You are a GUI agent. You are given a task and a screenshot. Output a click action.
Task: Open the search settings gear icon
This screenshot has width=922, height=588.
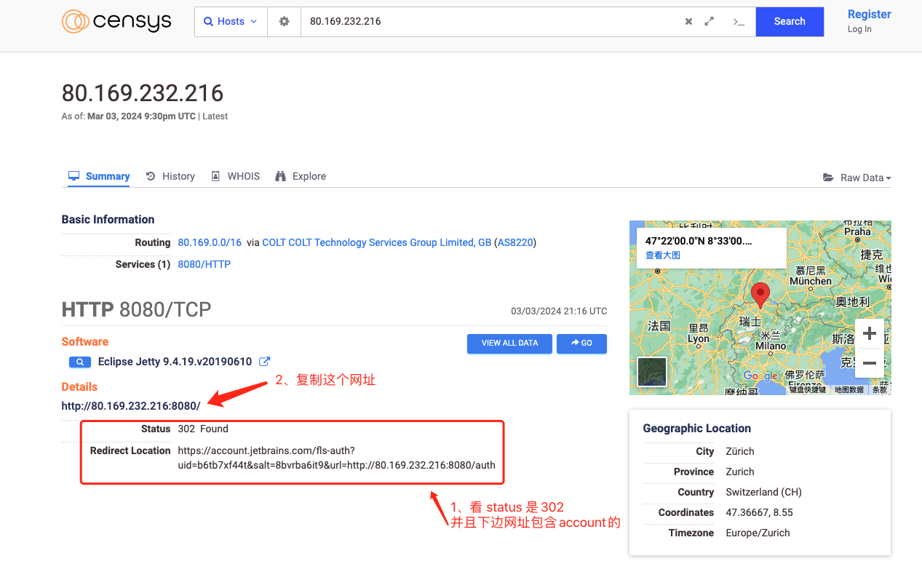284,22
